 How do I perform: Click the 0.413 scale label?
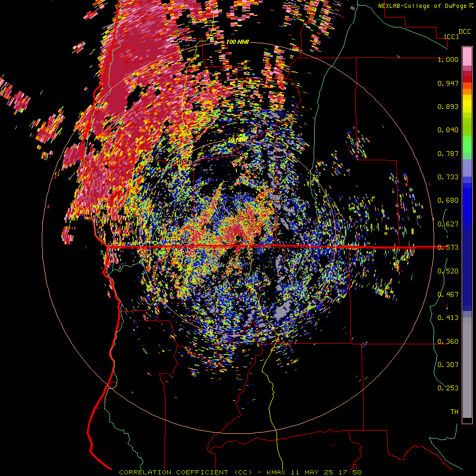[448, 318]
